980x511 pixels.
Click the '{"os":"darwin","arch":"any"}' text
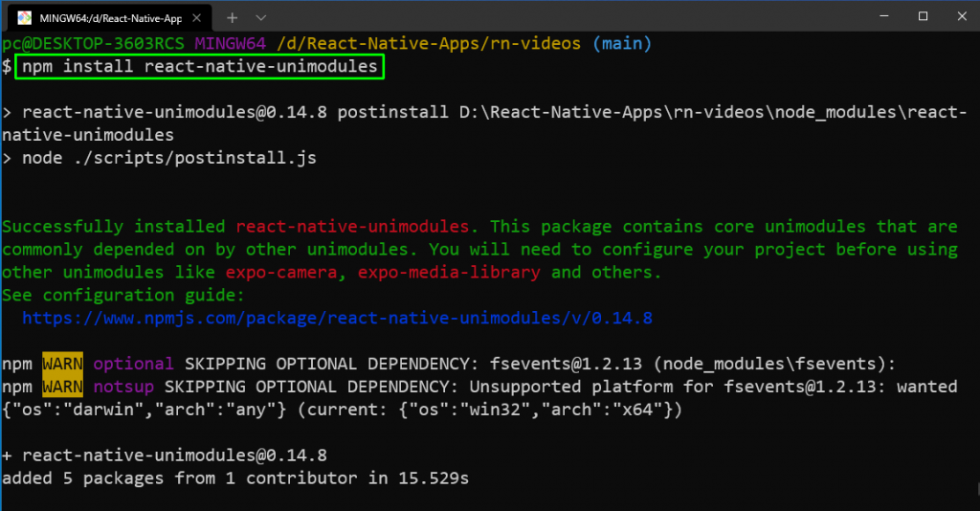[144, 410]
